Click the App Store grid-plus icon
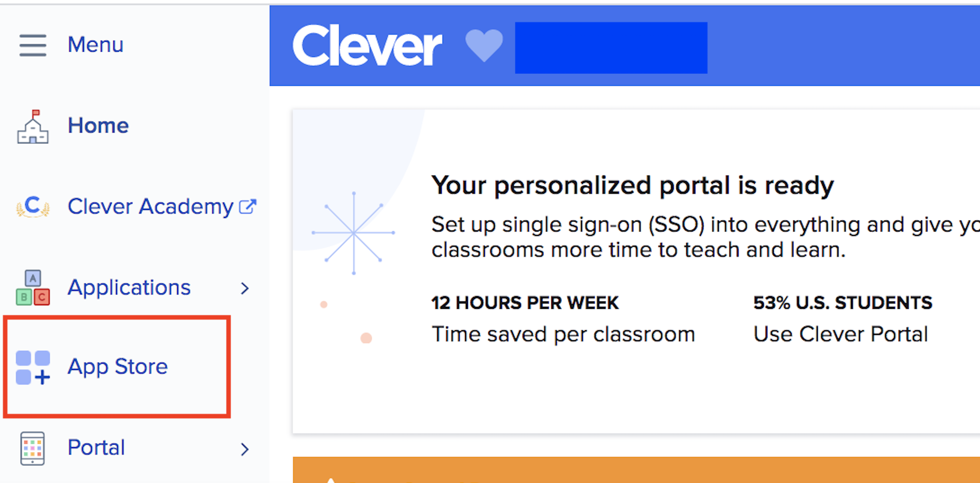Image resolution: width=980 pixels, height=483 pixels. [x=33, y=367]
